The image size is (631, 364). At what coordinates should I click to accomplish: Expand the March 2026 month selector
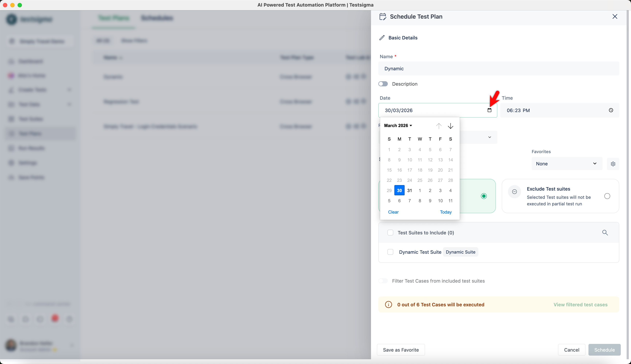(398, 125)
